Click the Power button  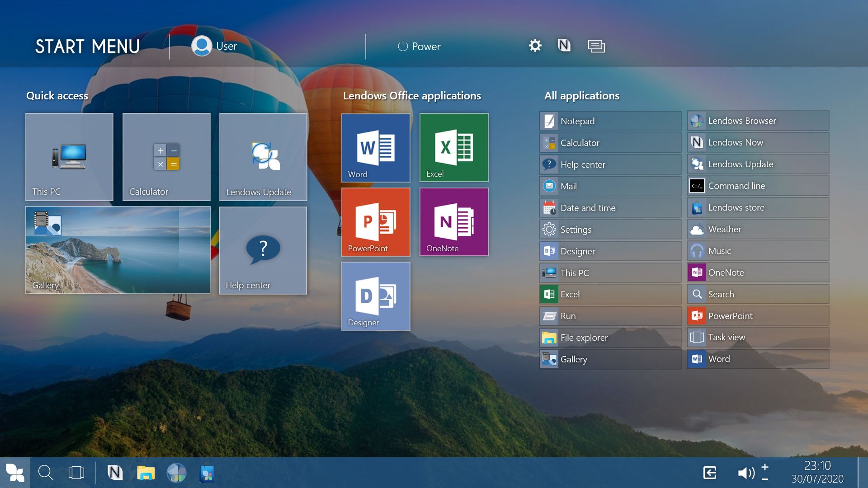[x=419, y=46]
